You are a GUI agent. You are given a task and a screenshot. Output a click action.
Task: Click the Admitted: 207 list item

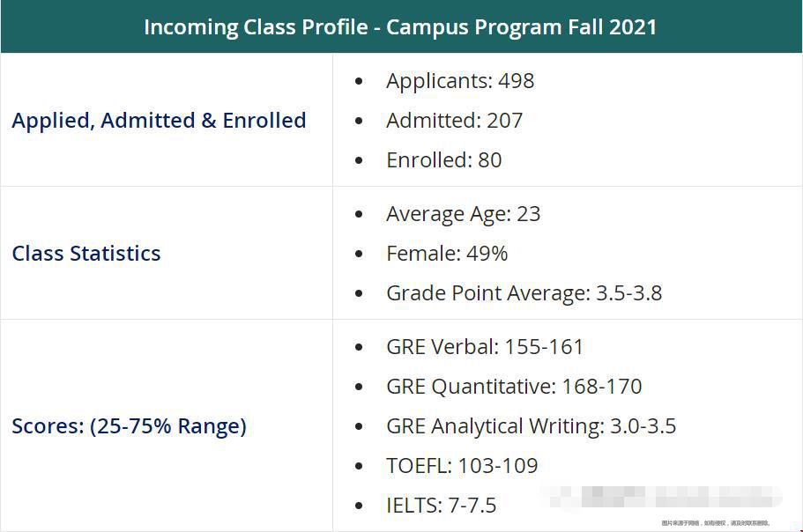[454, 121]
